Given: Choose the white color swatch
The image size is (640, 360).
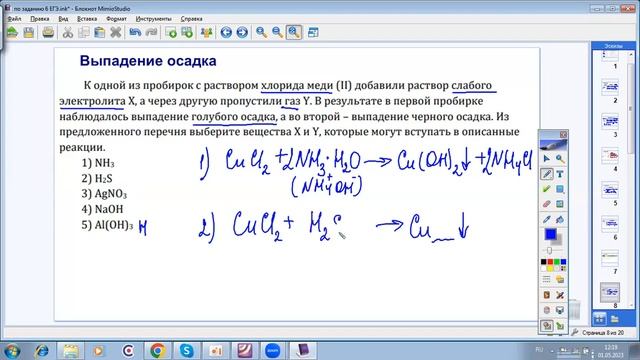Looking at the screenshot, I should pos(543,269).
